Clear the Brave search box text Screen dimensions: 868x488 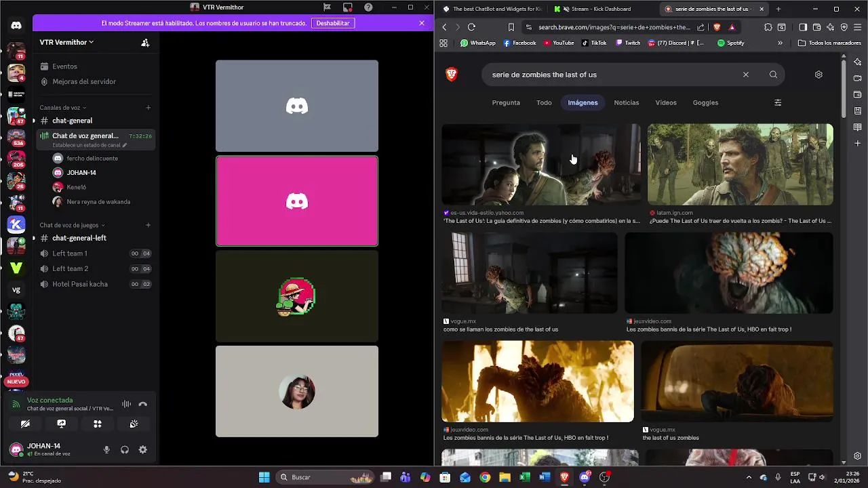(x=746, y=75)
